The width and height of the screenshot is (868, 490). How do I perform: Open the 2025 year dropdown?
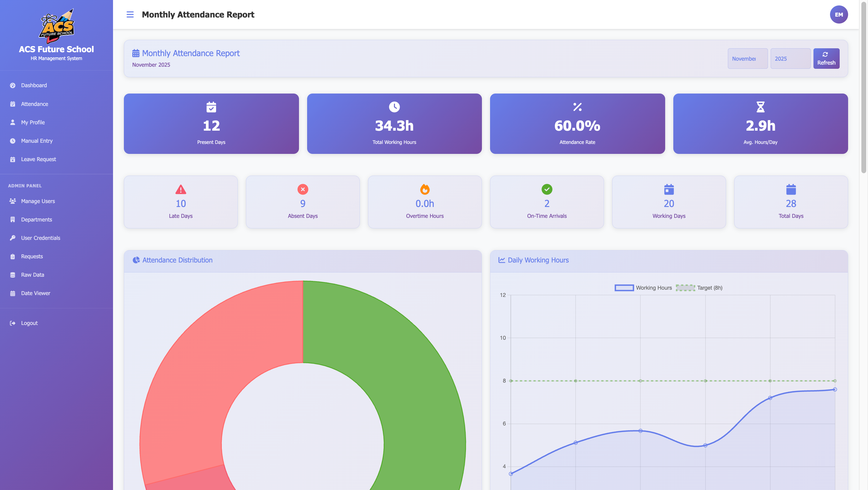point(790,59)
